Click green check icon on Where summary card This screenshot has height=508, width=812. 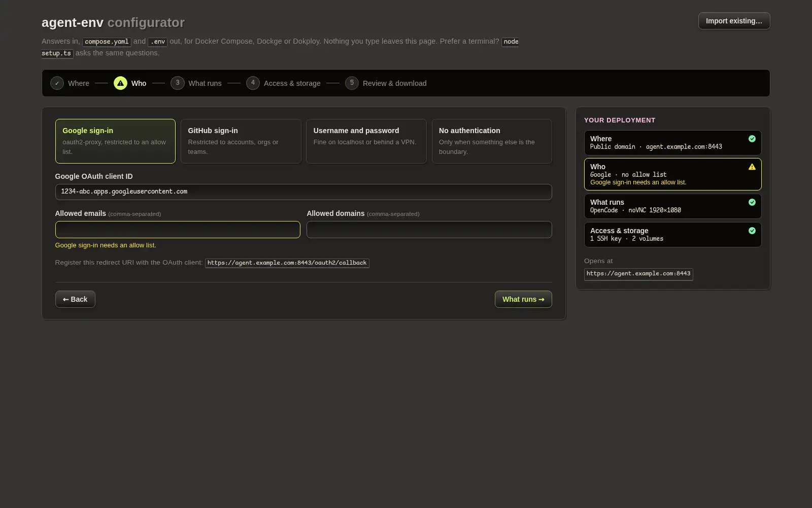(x=752, y=139)
